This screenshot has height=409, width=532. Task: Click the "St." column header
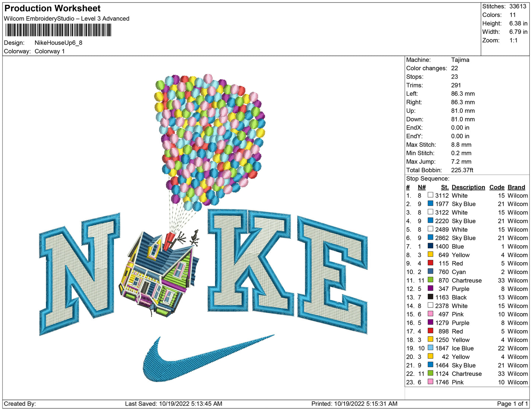pos(445,187)
